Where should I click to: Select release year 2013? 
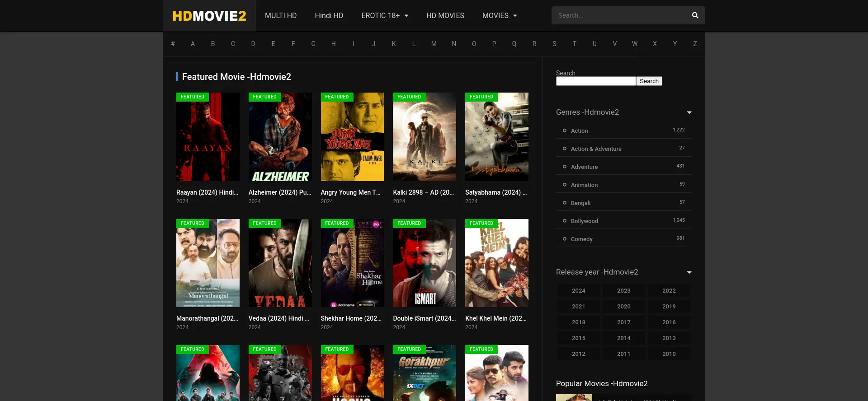click(x=669, y=338)
